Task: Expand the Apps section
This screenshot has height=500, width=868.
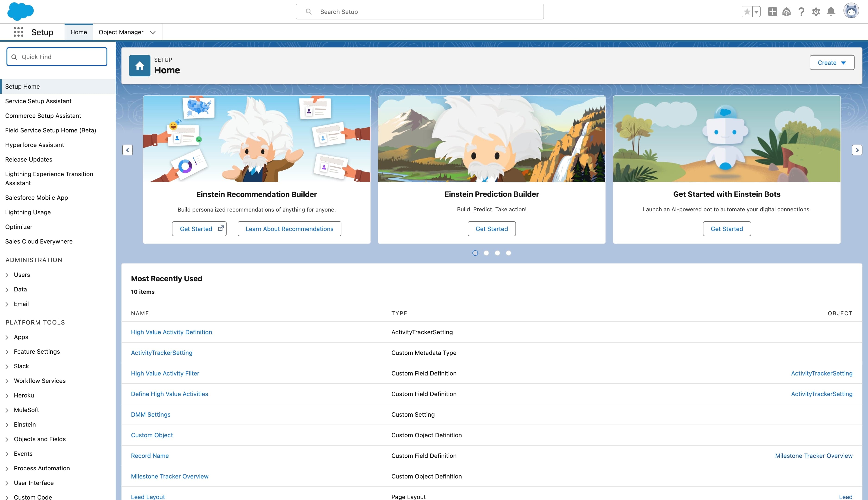Action: point(7,337)
